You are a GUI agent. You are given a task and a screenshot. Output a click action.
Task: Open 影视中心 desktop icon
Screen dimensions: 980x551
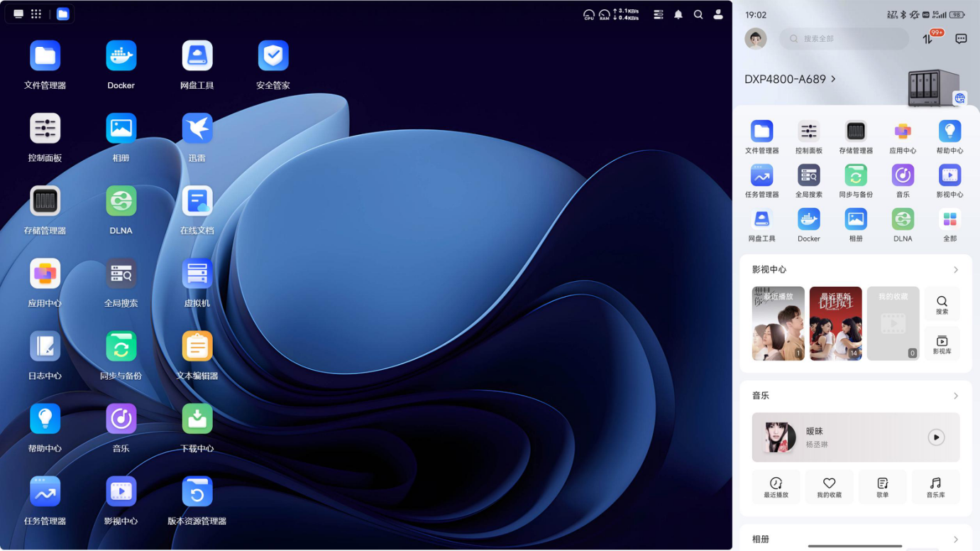[121, 491]
